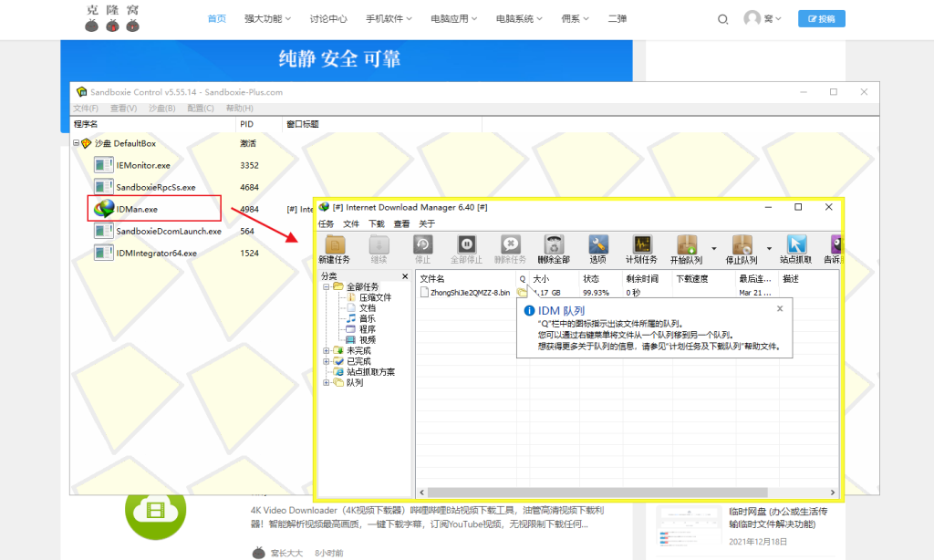The width and height of the screenshot is (934, 560).
Task: Open Sandboxie 文件(F) menu
Action: (x=86, y=109)
